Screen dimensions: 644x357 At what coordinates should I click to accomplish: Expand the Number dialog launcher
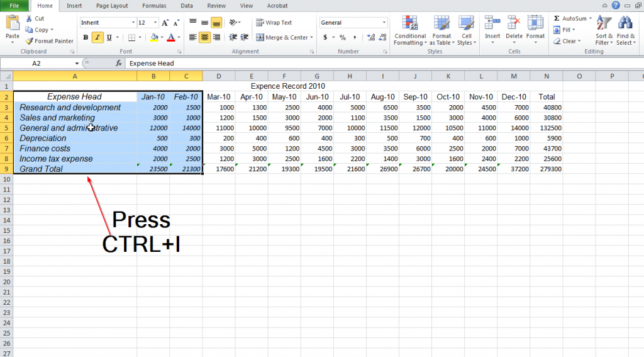[x=385, y=52]
